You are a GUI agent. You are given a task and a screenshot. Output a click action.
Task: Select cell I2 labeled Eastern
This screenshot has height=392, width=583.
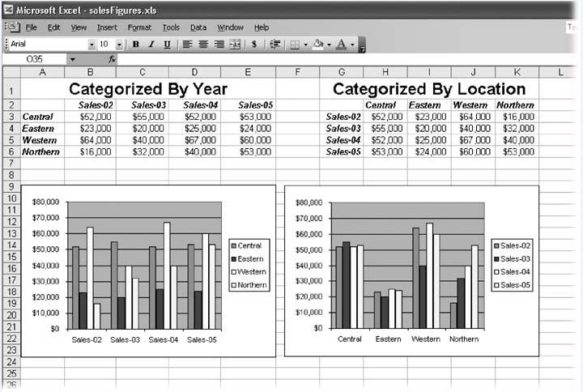pos(429,105)
